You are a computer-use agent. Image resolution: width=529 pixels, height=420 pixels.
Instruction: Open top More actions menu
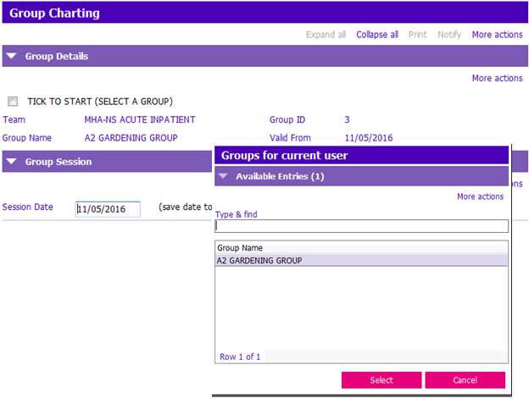click(x=497, y=35)
